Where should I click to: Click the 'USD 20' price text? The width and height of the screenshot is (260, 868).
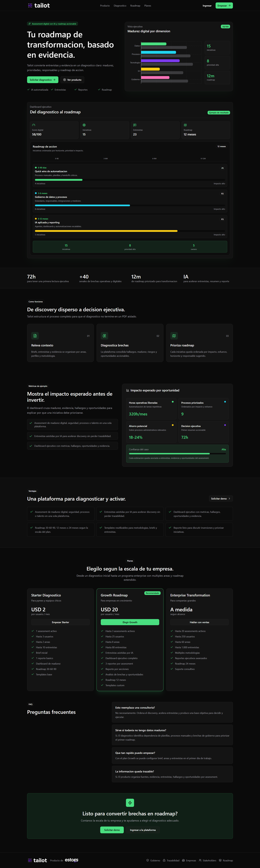(109, 610)
